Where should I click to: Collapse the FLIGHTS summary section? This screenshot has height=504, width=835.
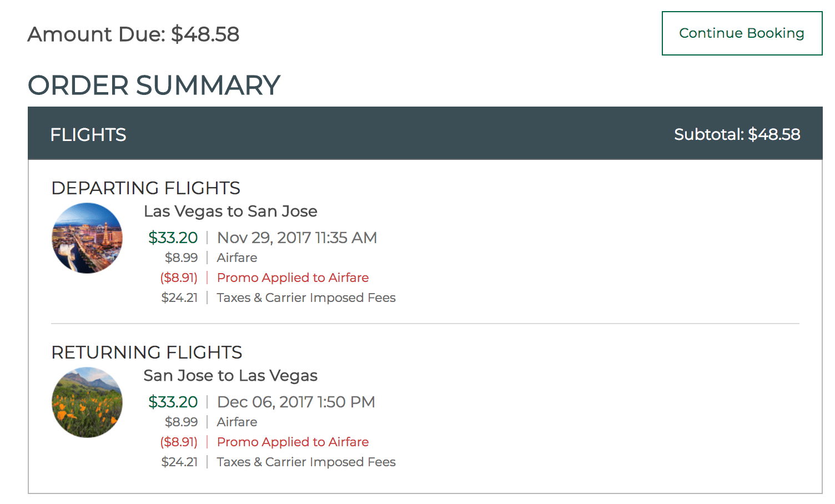click(88, 134)
